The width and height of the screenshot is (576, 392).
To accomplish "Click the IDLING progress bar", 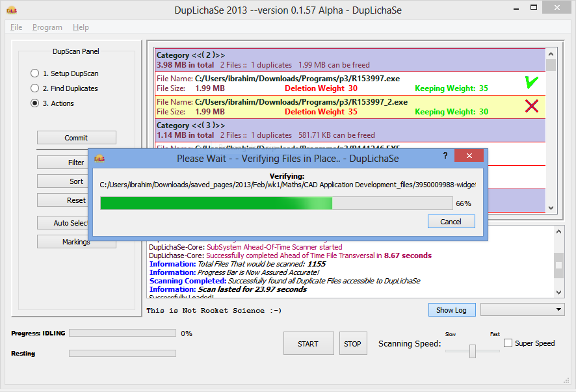I will pos(122,333).
